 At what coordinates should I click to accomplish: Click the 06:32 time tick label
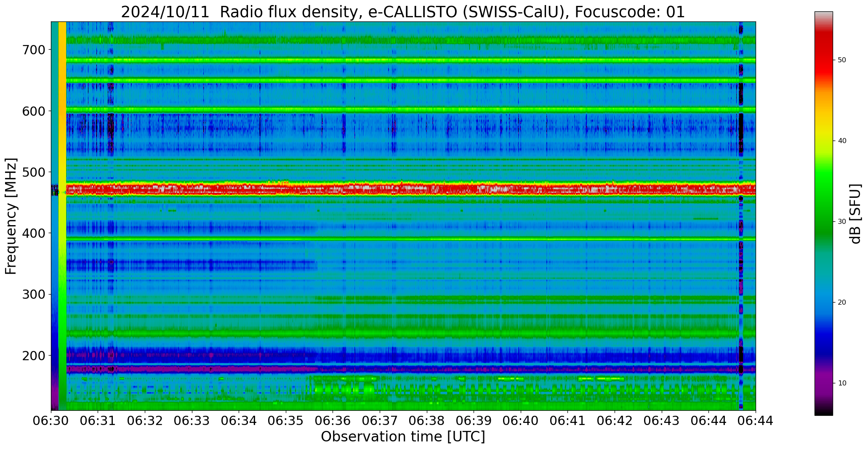point(145,421)
